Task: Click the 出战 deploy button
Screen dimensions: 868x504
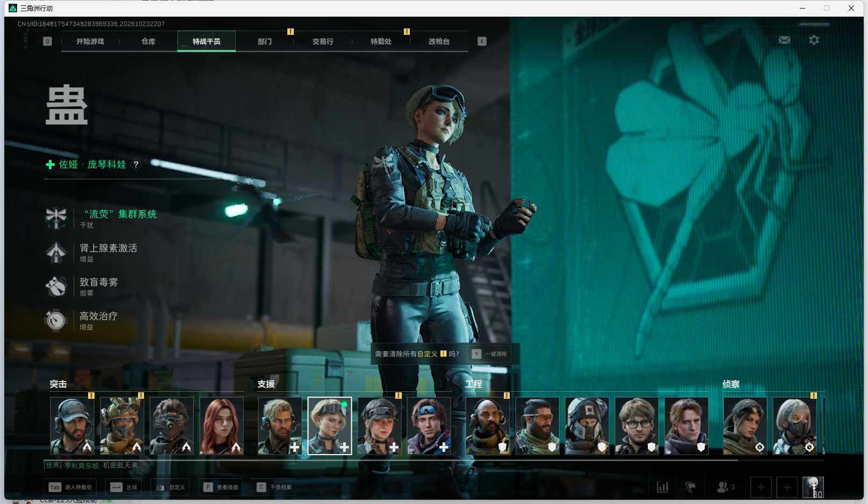Action: tap(124, 487)
